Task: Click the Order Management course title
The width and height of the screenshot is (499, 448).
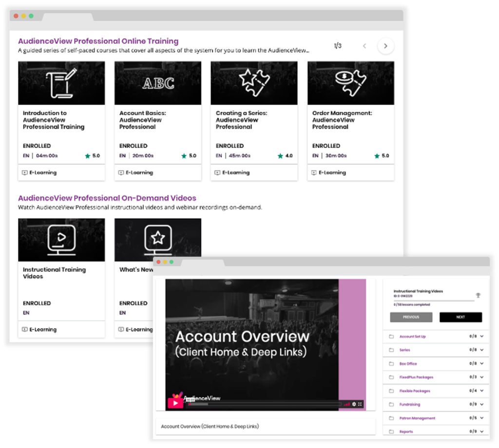Action: point(342,120)
